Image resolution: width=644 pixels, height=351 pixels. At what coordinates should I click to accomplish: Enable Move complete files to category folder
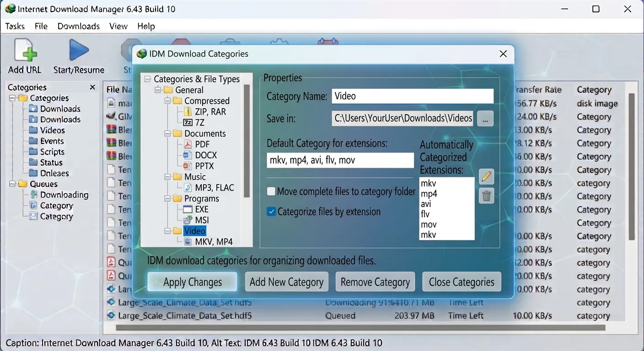271,191
